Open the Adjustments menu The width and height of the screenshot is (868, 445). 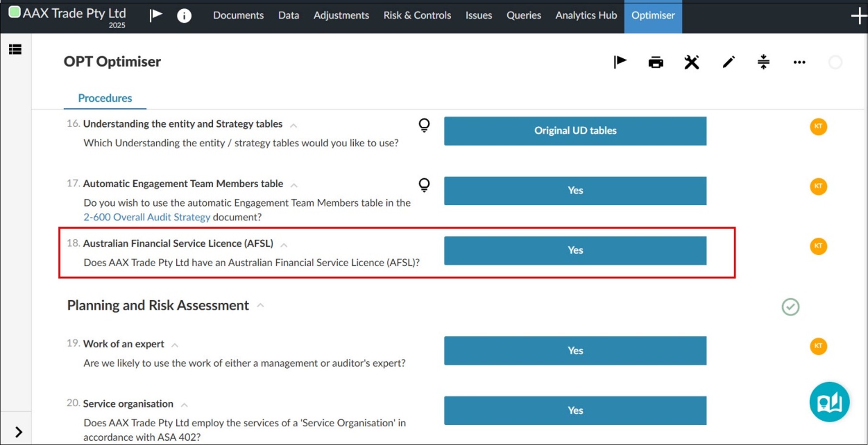click(341, 15)
